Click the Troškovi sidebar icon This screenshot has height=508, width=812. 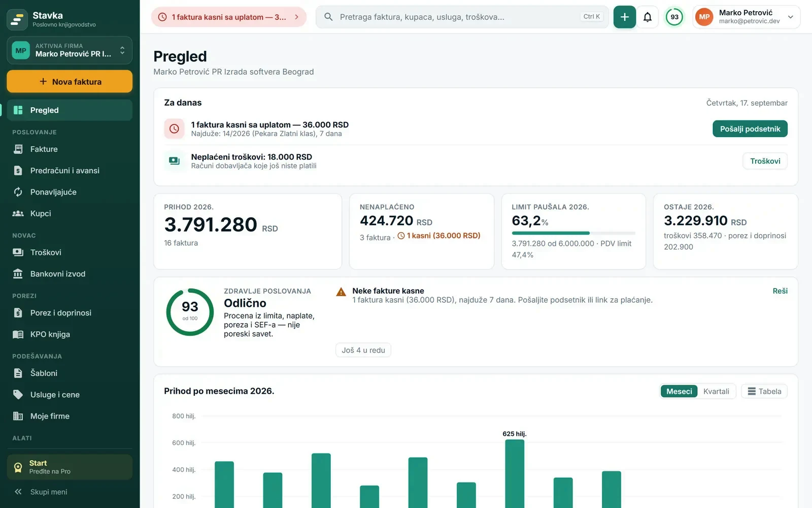point(18,252)
